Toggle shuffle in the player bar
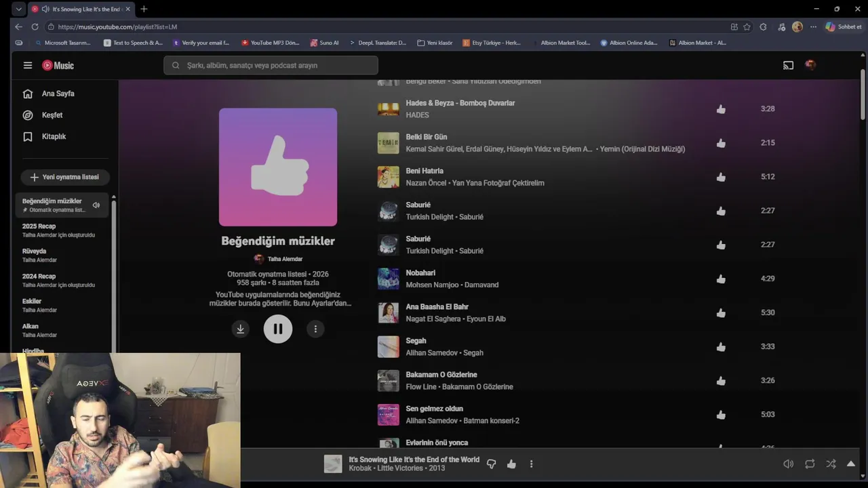868x488 pixels. [831, 464]
